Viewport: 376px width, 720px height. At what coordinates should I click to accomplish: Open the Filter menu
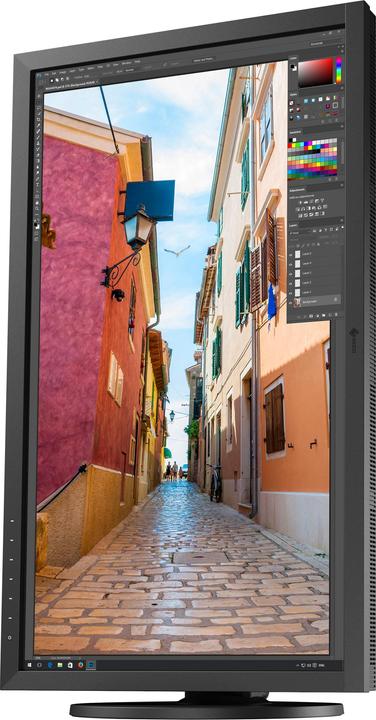(100, 67)
